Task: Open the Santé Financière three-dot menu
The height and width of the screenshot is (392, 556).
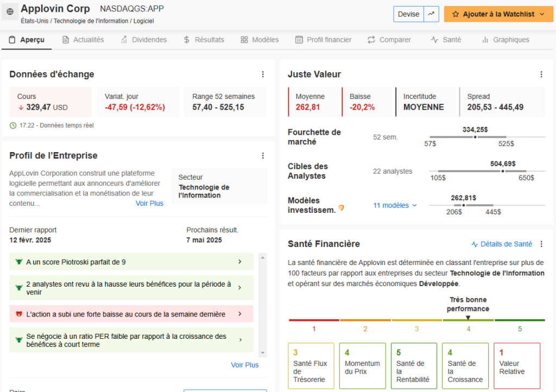Action: tap(541, 244)
